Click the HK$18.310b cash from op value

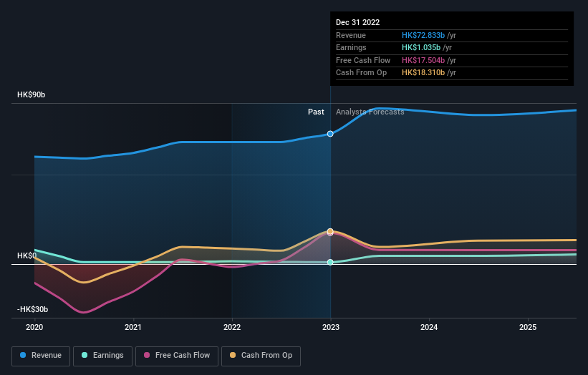(423, 73)
